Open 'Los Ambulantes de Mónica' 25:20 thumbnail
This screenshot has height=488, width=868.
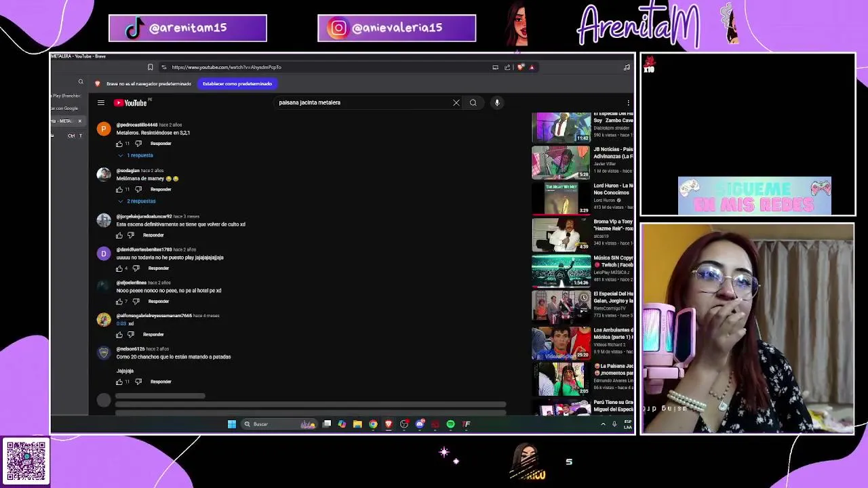561,342
